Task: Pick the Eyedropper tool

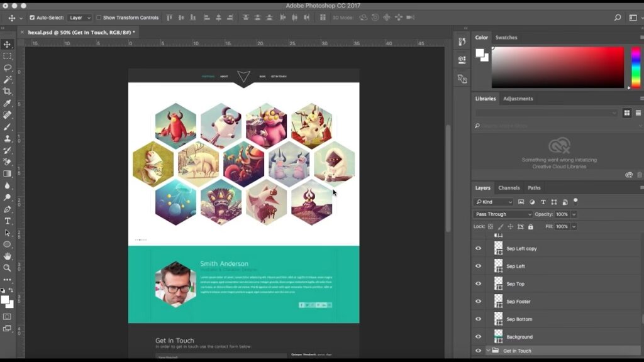Action: pos(8,103)
